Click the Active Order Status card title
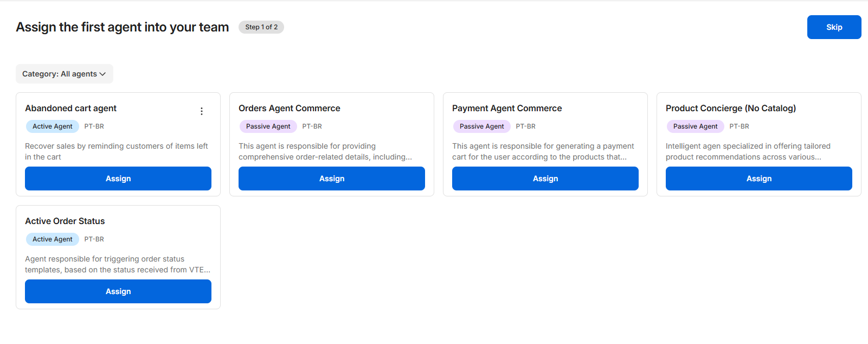 [65, 221]
